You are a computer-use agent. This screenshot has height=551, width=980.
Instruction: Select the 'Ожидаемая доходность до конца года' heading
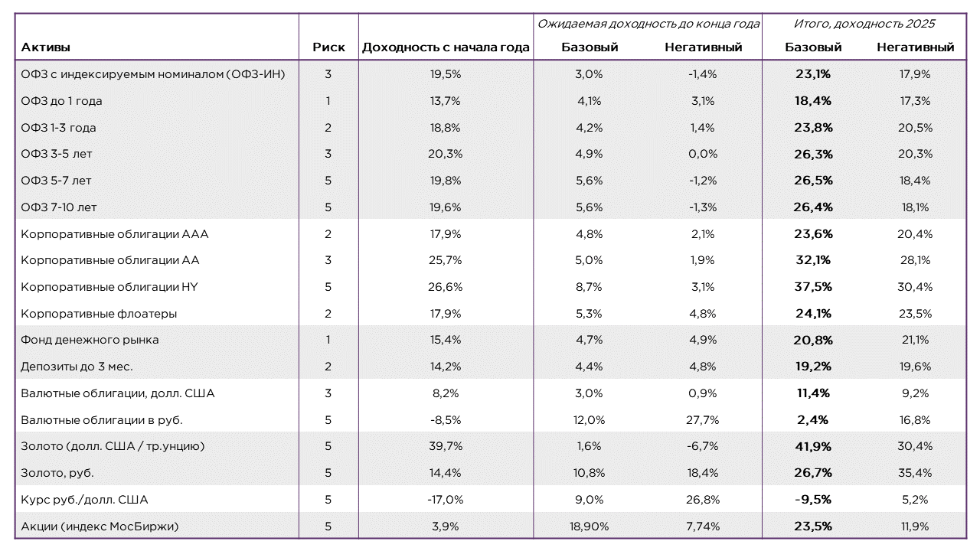pyautogui.click(x=648, y=24)
